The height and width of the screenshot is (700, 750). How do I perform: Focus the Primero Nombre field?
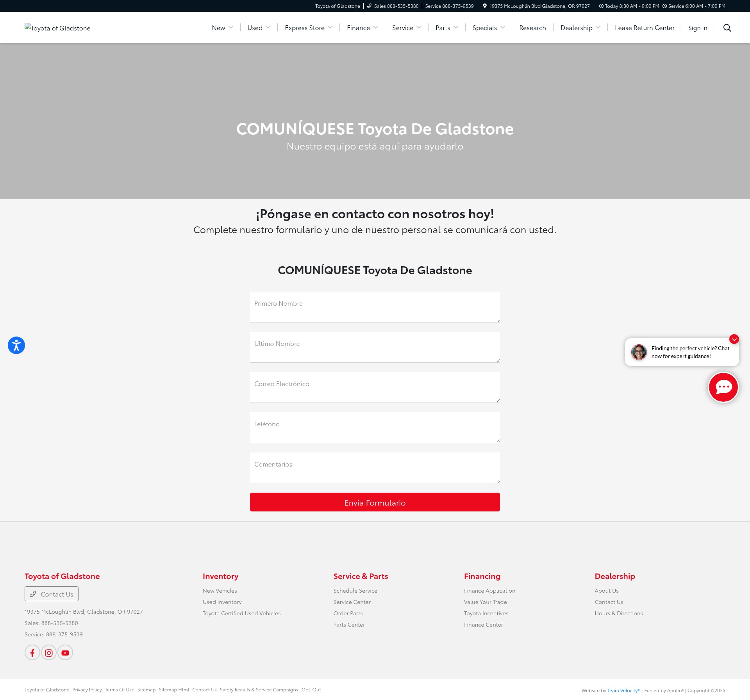(x=375, y=307)
